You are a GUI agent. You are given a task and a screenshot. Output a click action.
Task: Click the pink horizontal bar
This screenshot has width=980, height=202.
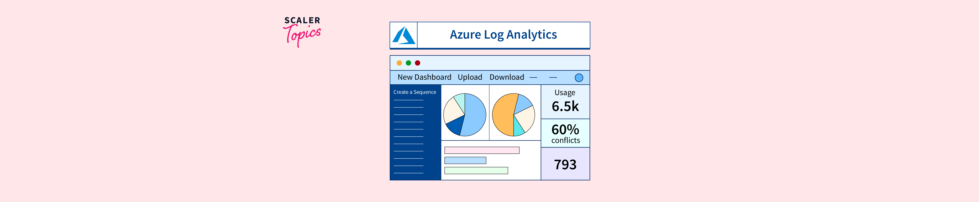coord(482,151)
